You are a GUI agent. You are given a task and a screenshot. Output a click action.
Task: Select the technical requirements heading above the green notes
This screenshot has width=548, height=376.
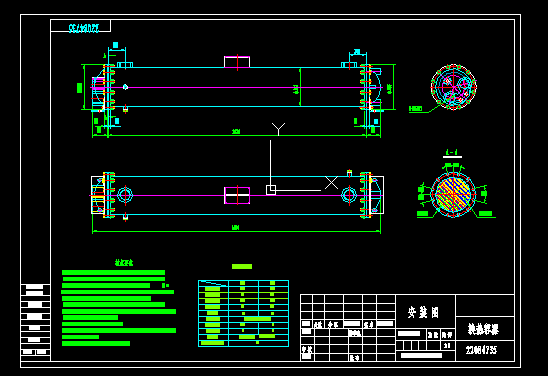click(124, 263)
